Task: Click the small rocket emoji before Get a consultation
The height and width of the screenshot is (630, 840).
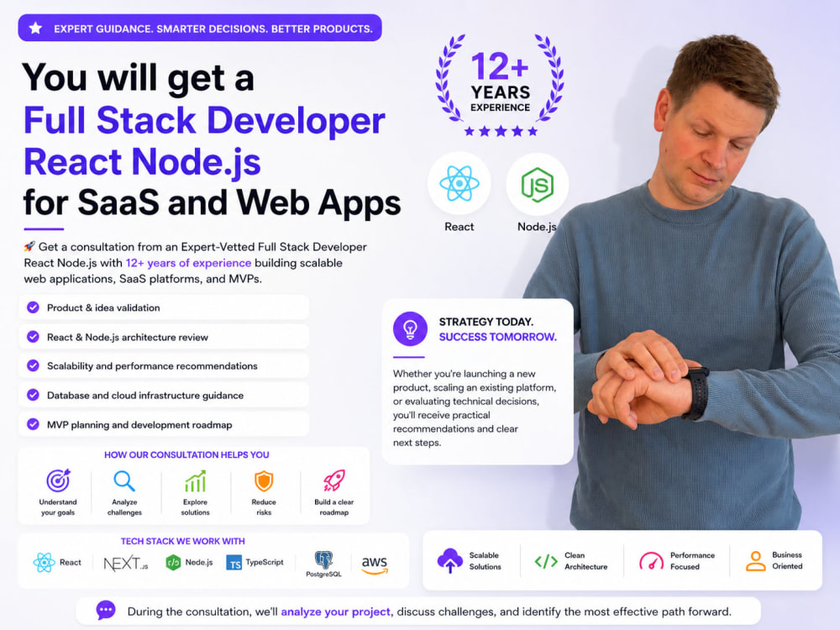Action: tap(29, 246)
